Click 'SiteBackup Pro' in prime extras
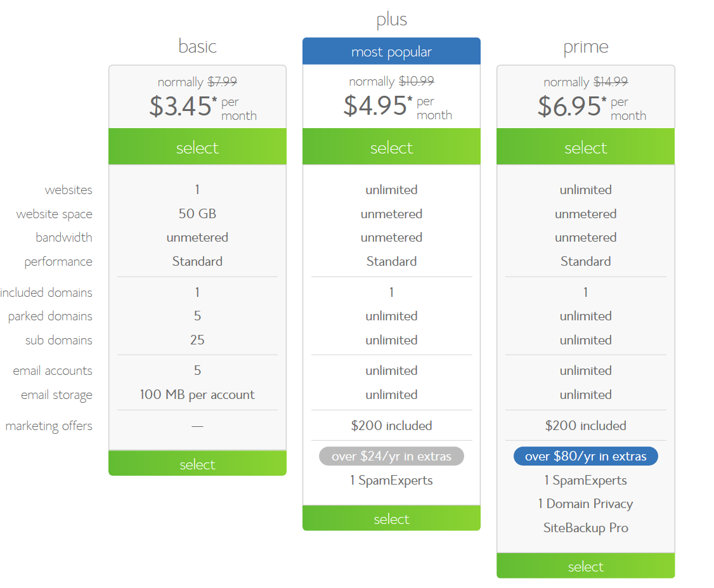This screenshot has height=588, width=714. coord(585,528)
